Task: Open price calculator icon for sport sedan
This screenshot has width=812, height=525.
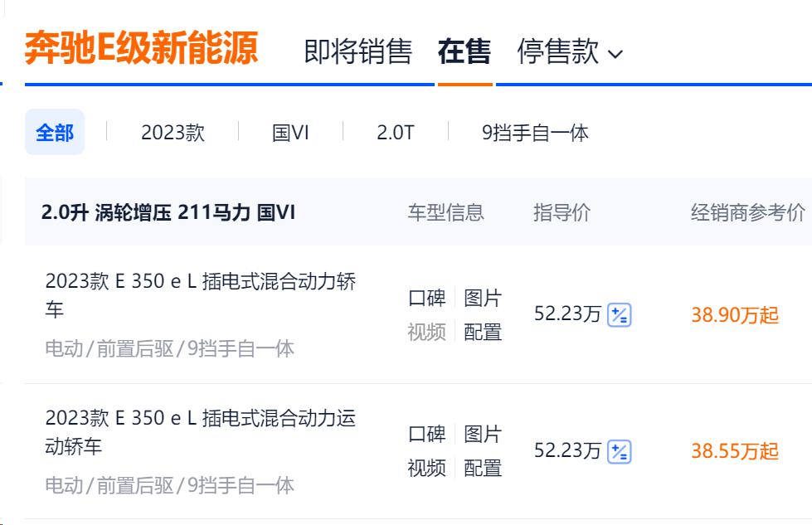Action: (620, 451)
